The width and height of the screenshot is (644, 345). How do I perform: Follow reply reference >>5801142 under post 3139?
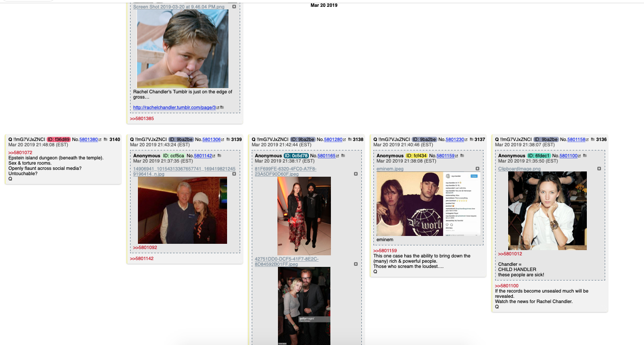(142, 258)
